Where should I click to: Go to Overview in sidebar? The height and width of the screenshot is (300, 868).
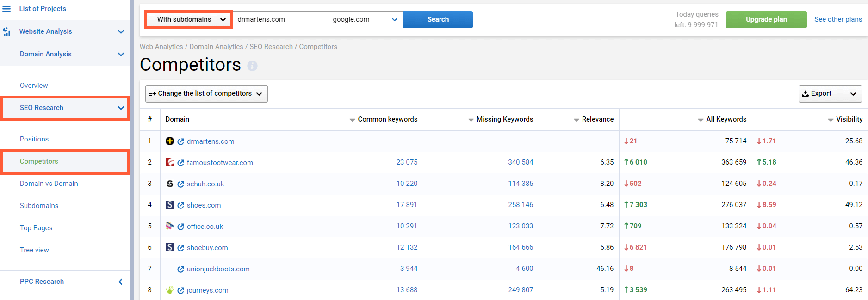point(34,86)
